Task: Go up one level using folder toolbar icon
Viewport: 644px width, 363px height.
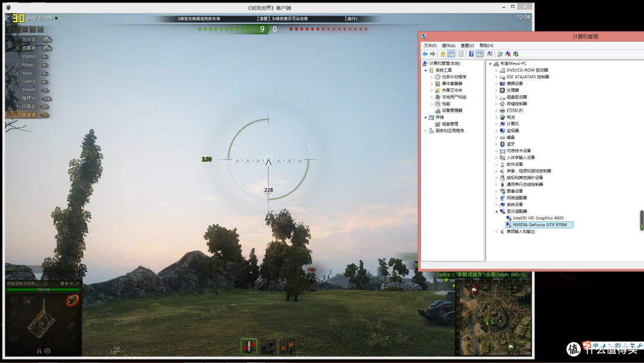Action: pyautogui.click(x=442, y=54)
